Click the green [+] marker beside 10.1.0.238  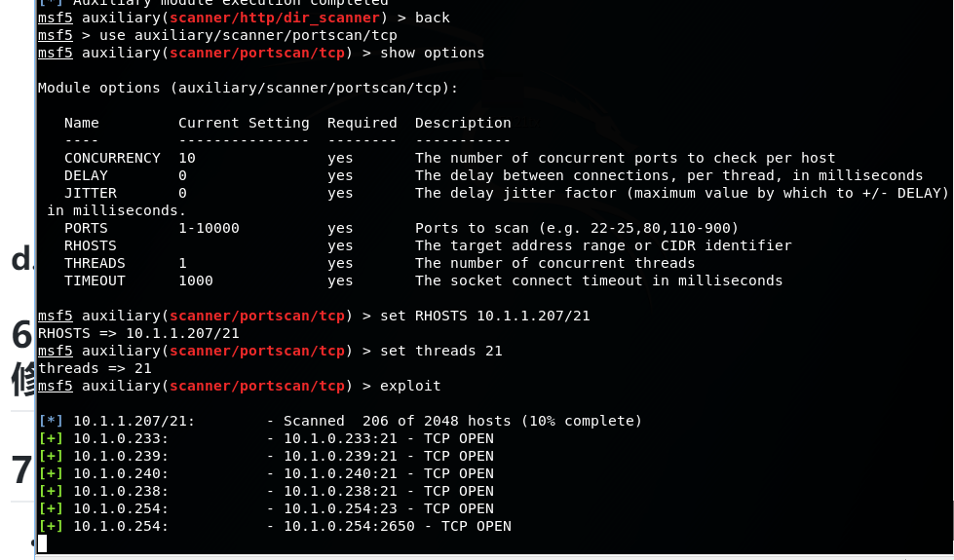51,491
